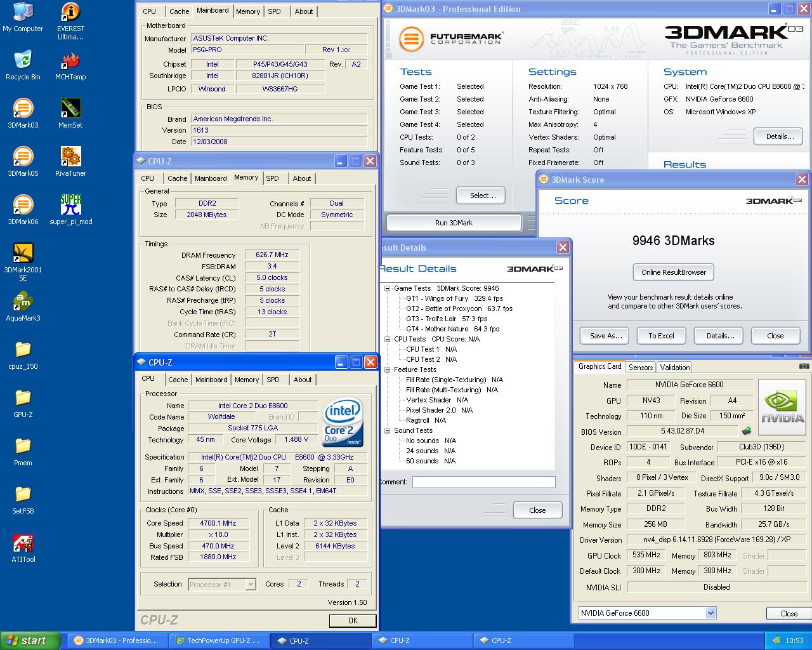Launch 3DMark06 desktop shortcut
Viewport: 812px width, 650px height.
tap(23, 210)
